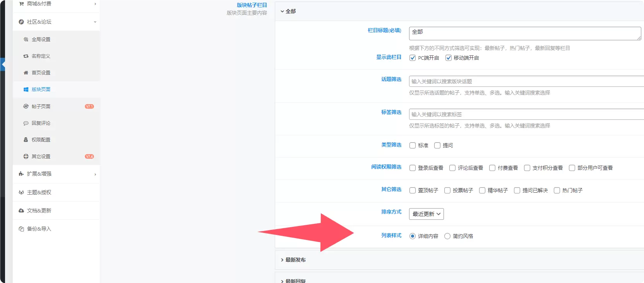Check the 提问 type filter
This screenshot has height=283, width=644.
437,145
